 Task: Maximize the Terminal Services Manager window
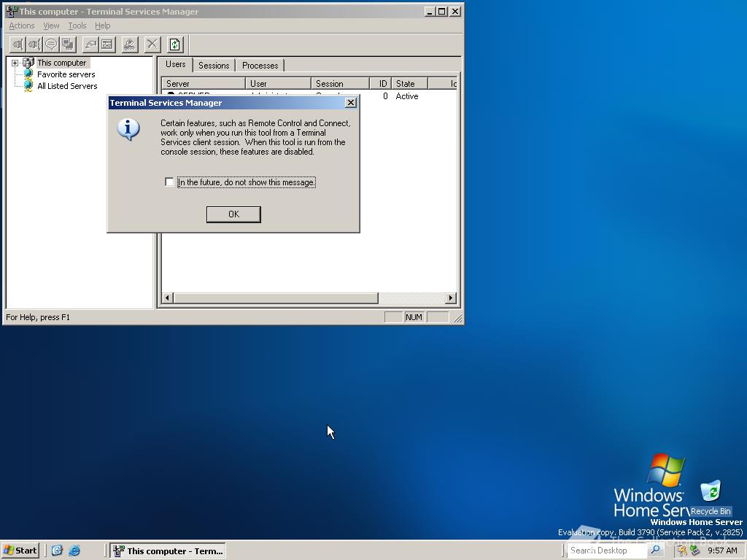[x=442, y=12]
